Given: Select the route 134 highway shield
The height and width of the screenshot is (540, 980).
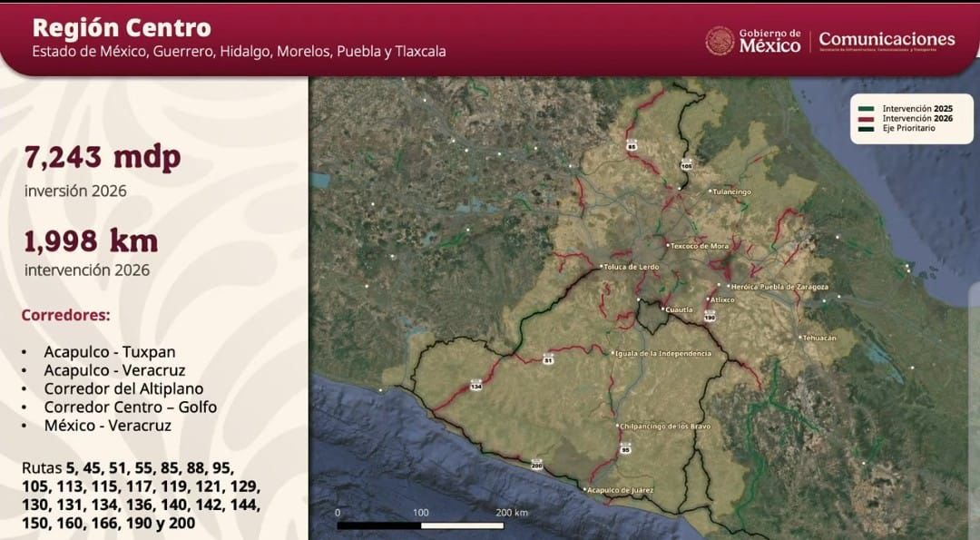Looking at the screenshot, I should click(x=475, y=387).
